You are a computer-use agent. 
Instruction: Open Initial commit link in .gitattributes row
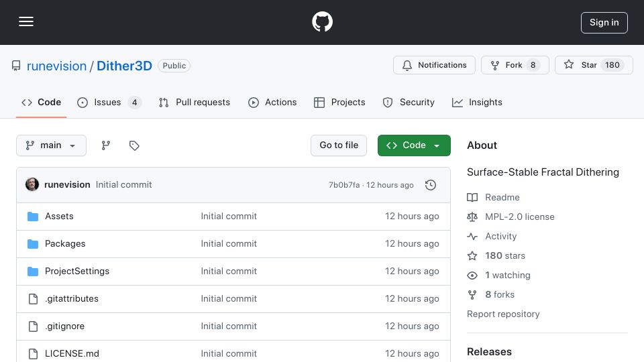tap(229, 299)
